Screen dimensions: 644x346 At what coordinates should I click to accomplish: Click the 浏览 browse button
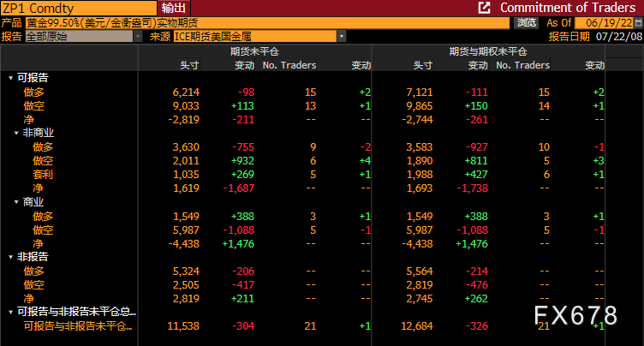pyautogui.click(x=526, y=22)
